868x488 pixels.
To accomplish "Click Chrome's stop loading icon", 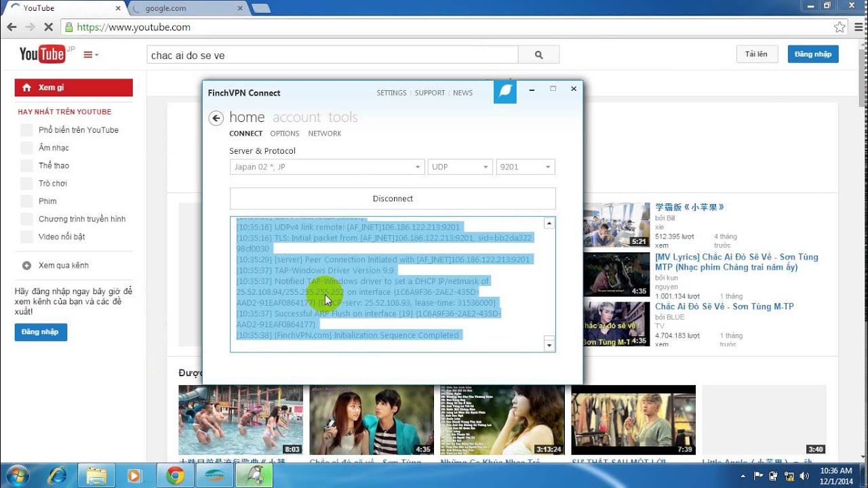I will coord(48,28).
